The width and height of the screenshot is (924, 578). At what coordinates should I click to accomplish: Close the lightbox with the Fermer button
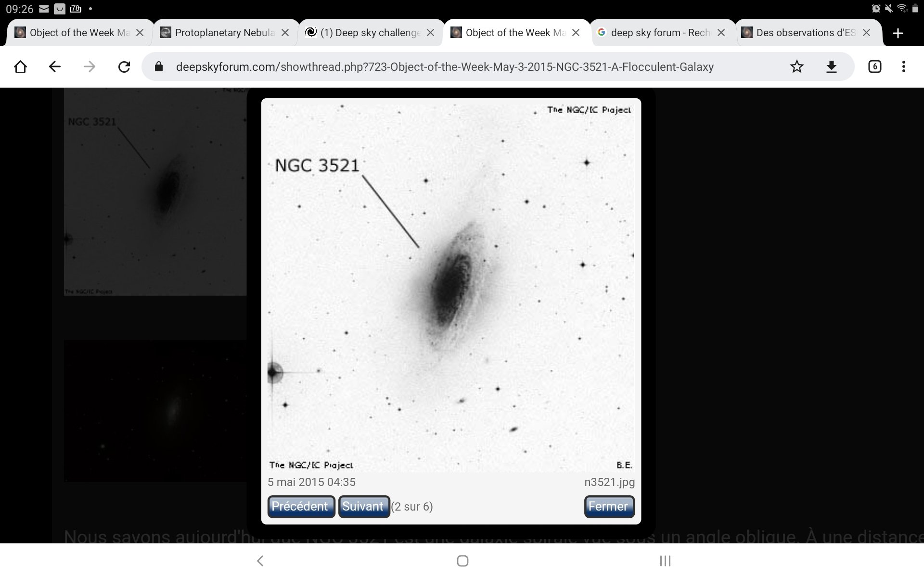click(x=609, y=507)
